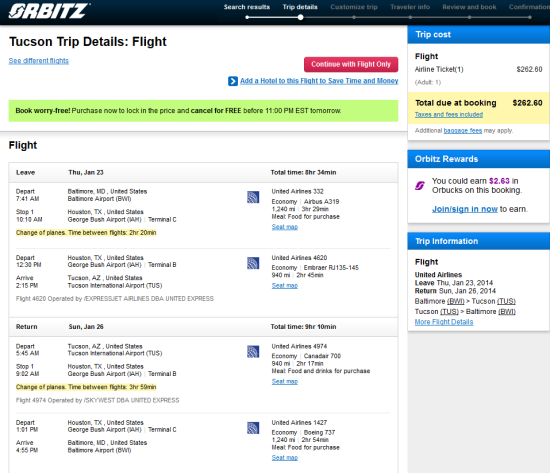Click Continue with Flight Only button
The image size is (550, 473).
tap(351, 64)
